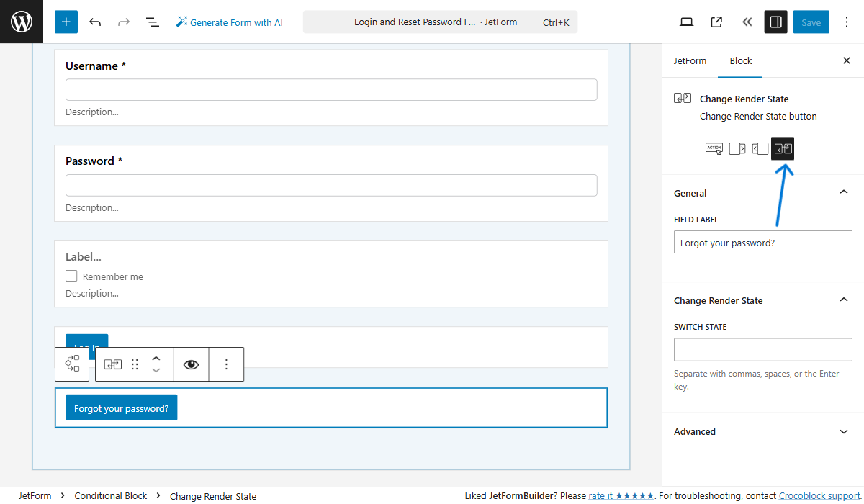Open the Generate Form with AI feature
Screen dimensions: 864x504
coord(229,22)
